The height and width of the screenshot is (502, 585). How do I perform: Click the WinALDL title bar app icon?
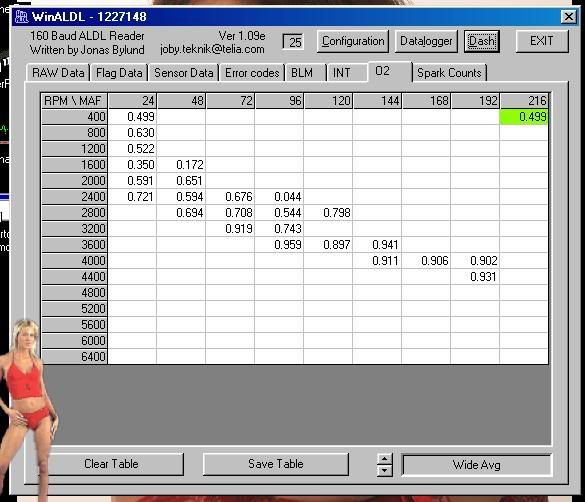pos(21,17)
